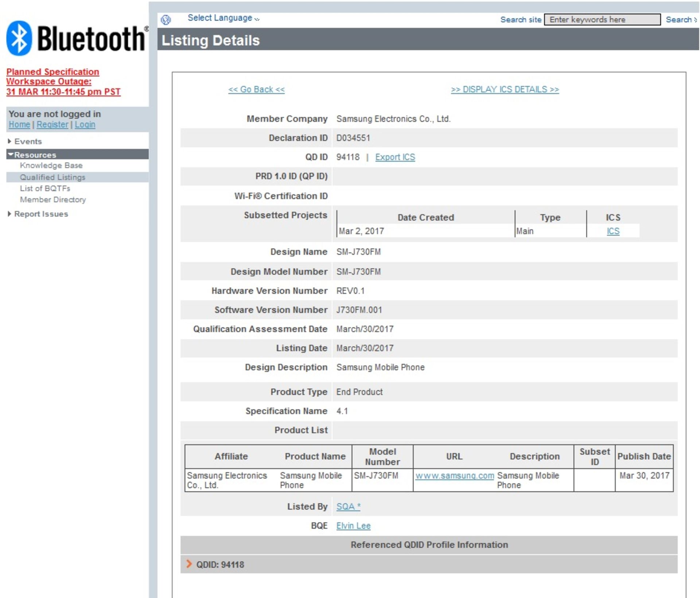Go to the Home link
The height and width of the screenshot is (598, 700).
pyautogui.click(x=19, y=124)
